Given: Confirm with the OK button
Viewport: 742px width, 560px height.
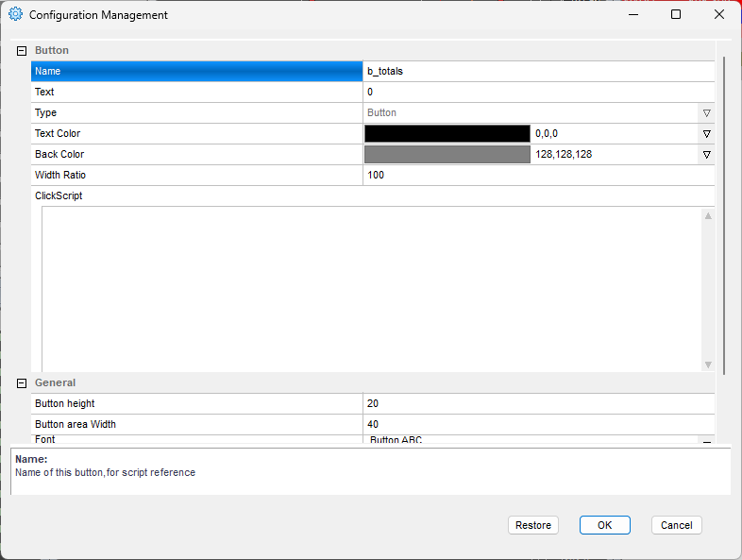Looking at the screenshot, I should [605, 525].
